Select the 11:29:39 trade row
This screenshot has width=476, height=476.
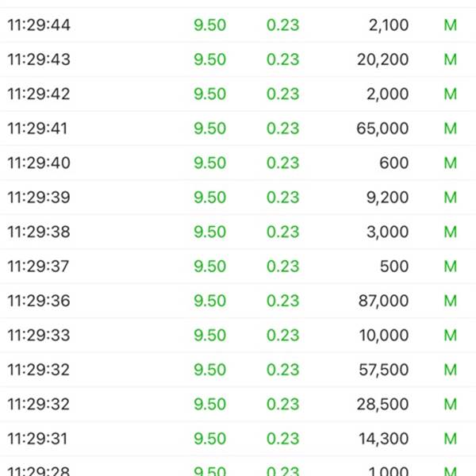click(x=238, y=197)
